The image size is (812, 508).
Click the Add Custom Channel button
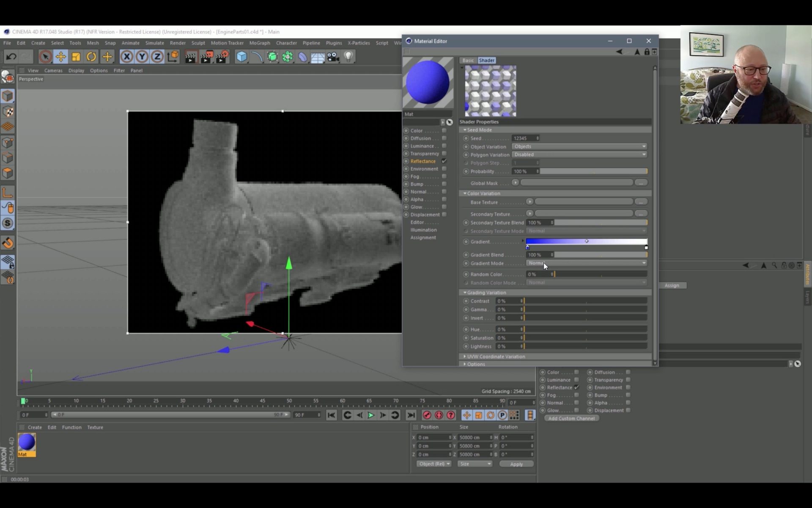click(x=572, y=418)
